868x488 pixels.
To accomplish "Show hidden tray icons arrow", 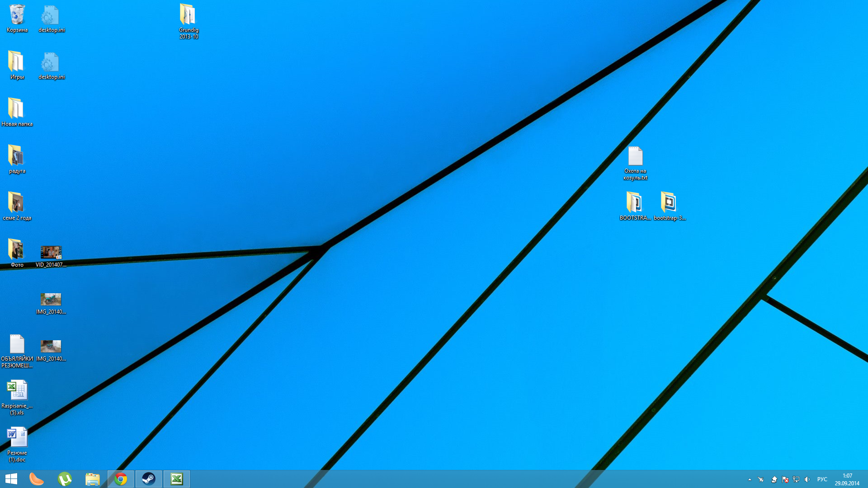I will tap(750, 479).
